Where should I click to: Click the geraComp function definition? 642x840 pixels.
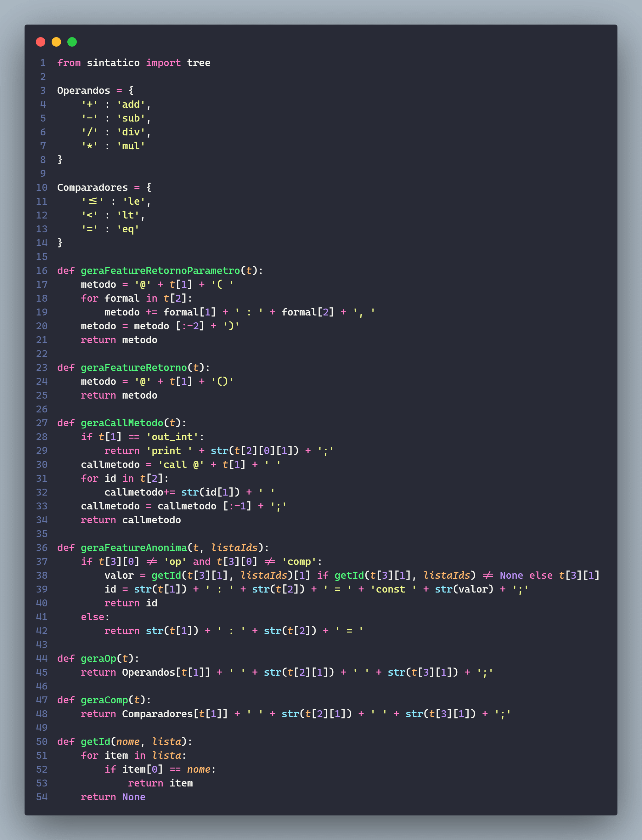(105, 700)
